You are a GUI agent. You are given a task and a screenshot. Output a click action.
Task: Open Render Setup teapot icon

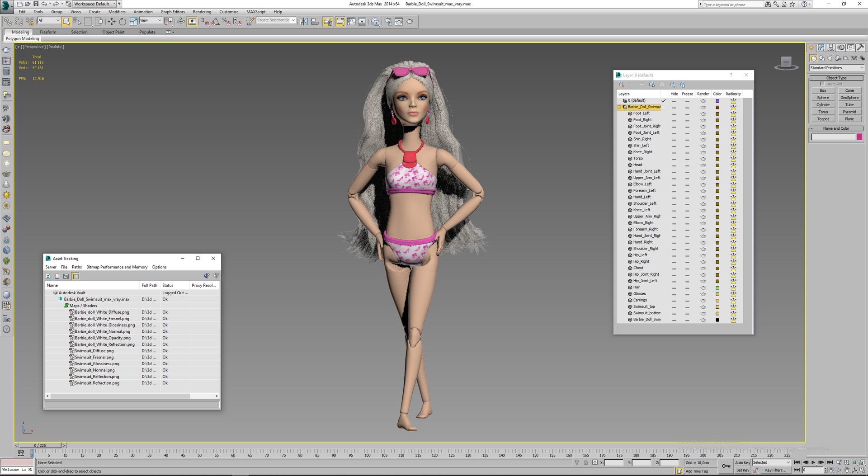(388, 21)
